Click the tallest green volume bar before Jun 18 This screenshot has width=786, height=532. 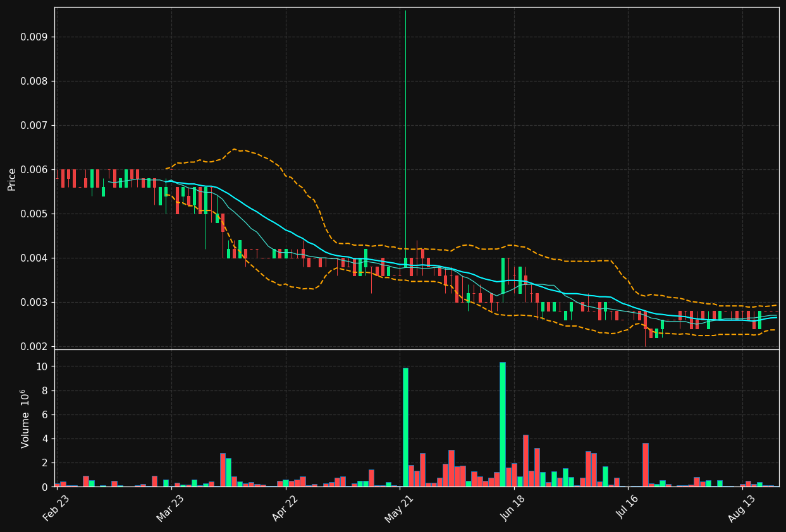tap(503, 425)
